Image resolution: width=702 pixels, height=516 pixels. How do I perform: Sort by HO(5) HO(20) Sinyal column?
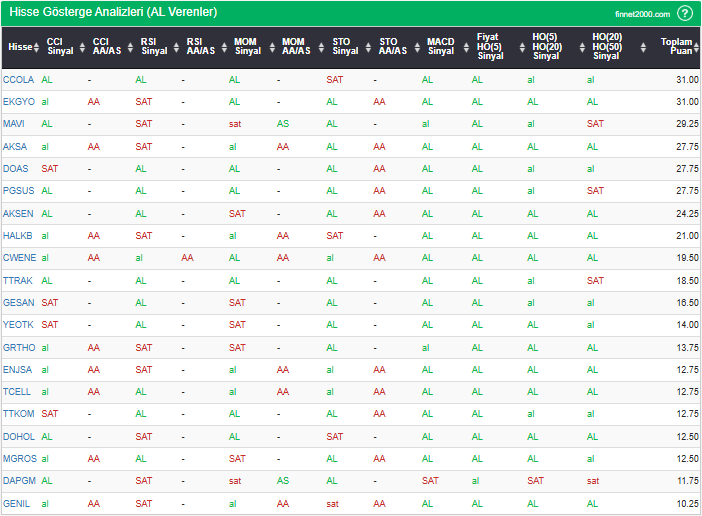click(546, 47)
